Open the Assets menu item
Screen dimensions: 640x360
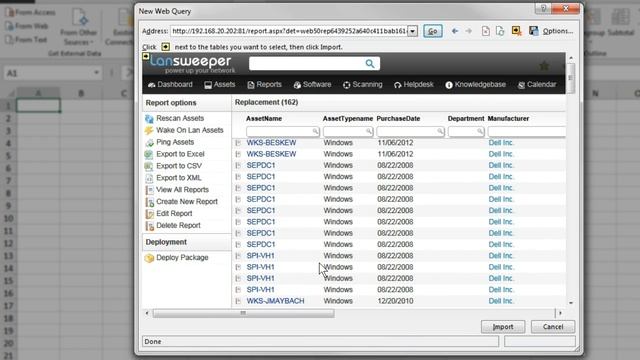(220, 84)
